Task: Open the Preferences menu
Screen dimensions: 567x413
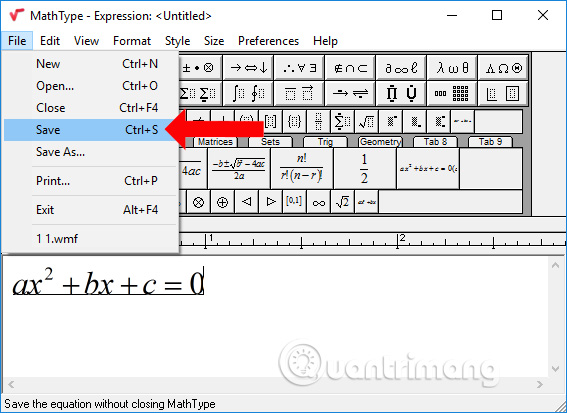Action: tap(268, 41)
